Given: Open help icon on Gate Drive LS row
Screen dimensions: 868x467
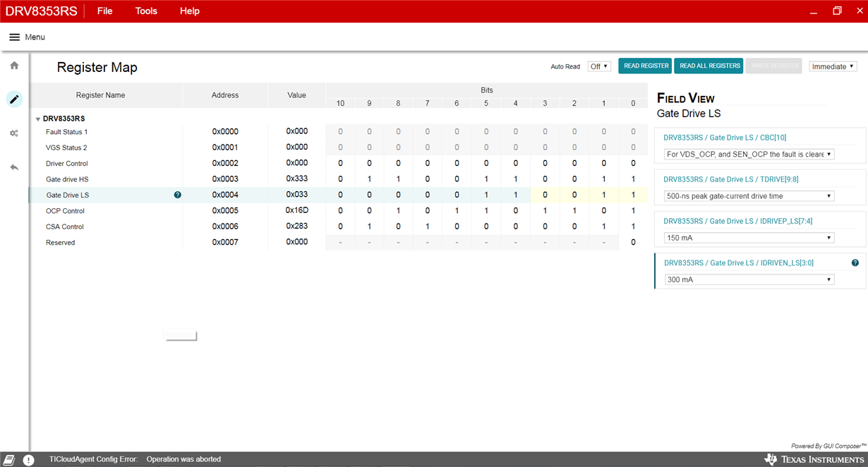Looking at the screenshot, I should (x=178, y=195).
